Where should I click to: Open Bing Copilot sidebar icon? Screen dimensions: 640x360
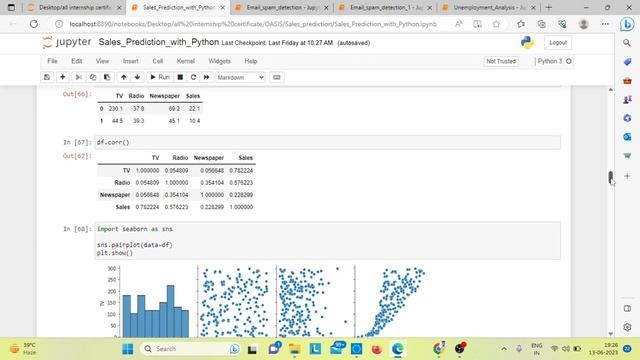(x=627, y=24)
